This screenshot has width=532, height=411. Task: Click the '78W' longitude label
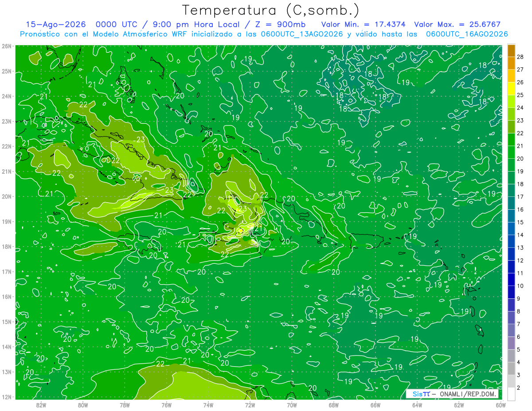[x=125, y=405]
